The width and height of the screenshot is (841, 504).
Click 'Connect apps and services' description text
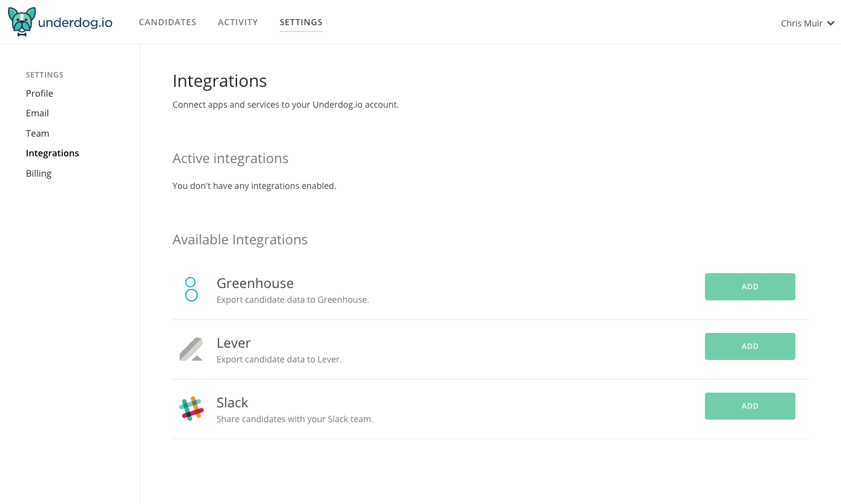286,105
